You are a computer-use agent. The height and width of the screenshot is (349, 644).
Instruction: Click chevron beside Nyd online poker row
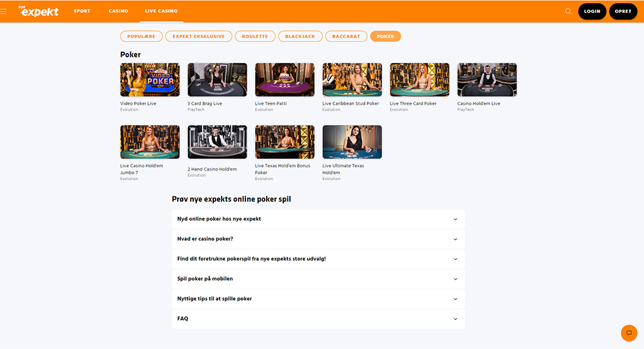[455, 220]
